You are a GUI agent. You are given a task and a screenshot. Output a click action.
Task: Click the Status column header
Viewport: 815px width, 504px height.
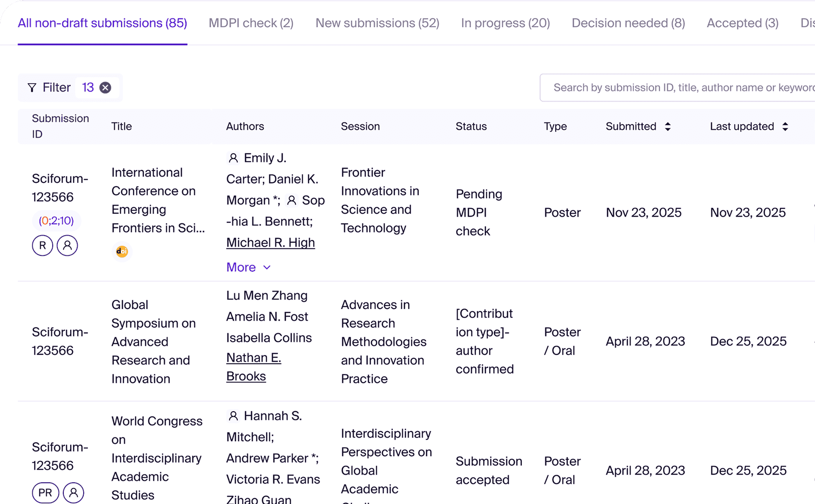(471, 127)
